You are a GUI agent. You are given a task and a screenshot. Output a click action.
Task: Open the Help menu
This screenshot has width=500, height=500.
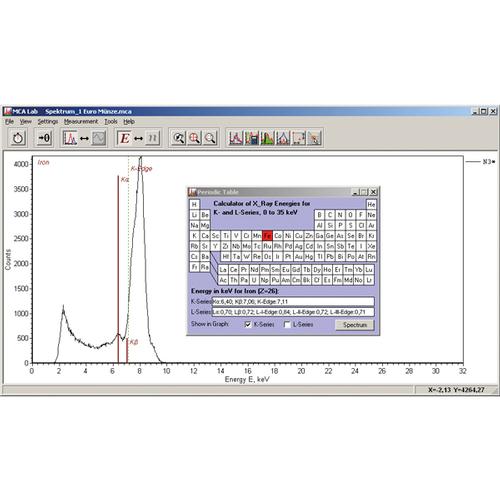(x=129, y=122)
